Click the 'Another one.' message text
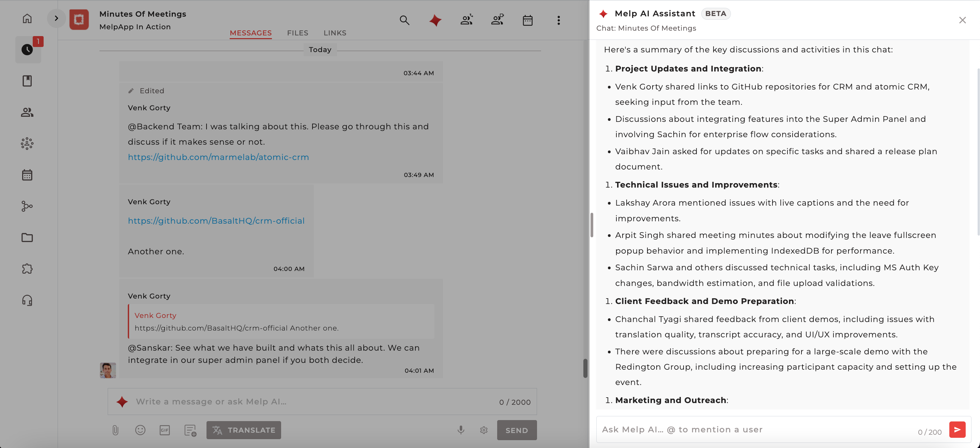The width and height of the screenshot is (980, 448). [x=156, y=252]
